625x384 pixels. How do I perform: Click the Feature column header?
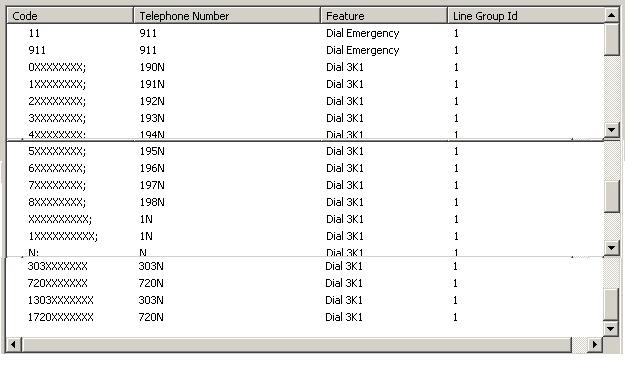(x=384, y=16)
